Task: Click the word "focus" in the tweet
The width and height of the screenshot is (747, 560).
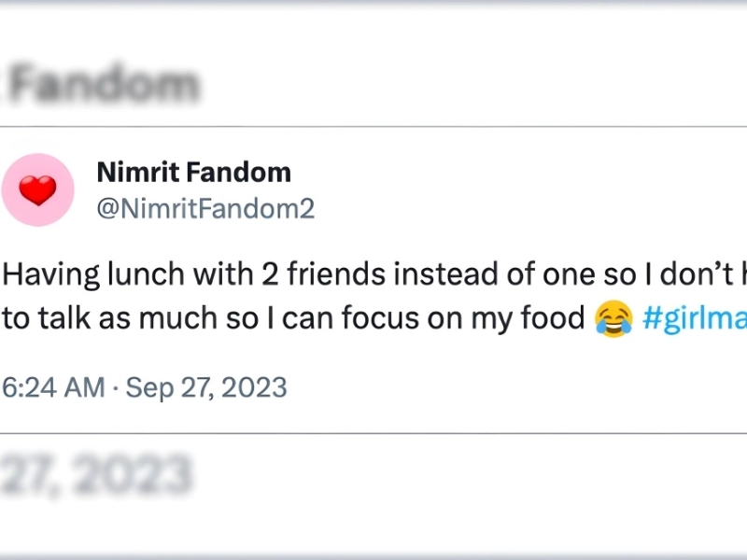Action: [406, 319]
